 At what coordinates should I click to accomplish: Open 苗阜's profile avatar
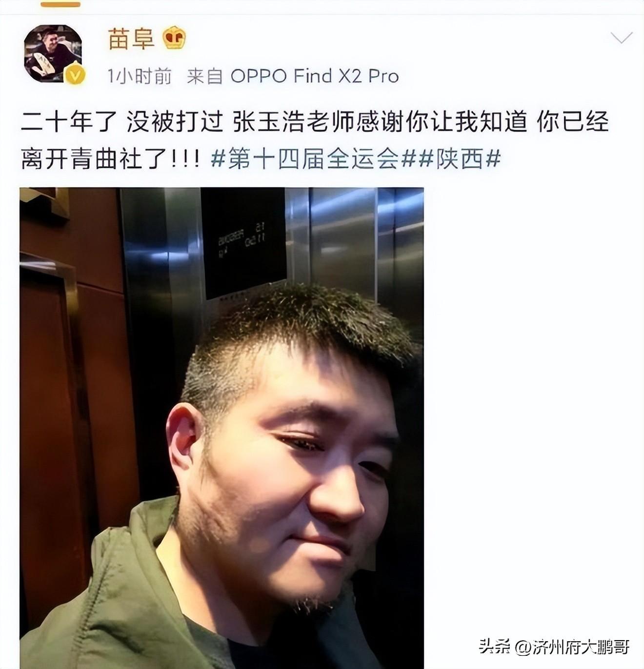53,54
